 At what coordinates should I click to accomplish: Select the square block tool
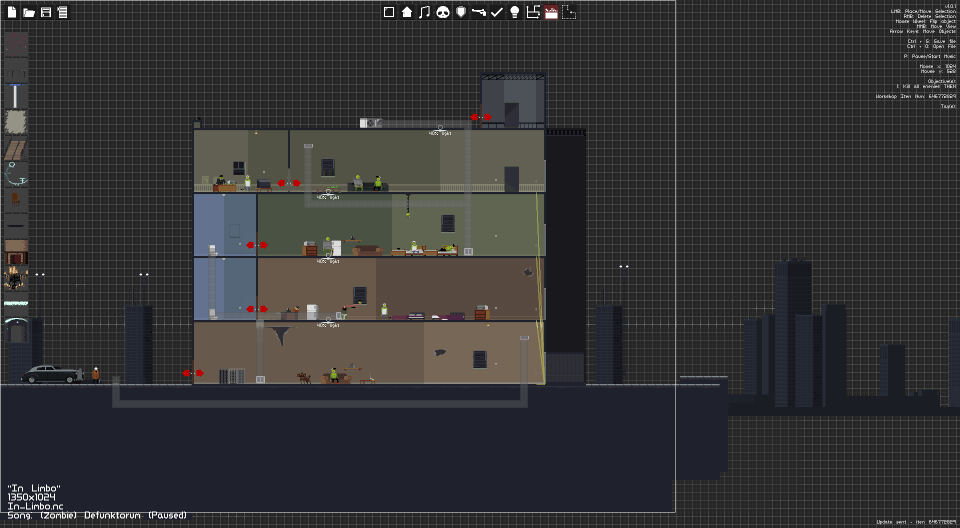(389, 12)
